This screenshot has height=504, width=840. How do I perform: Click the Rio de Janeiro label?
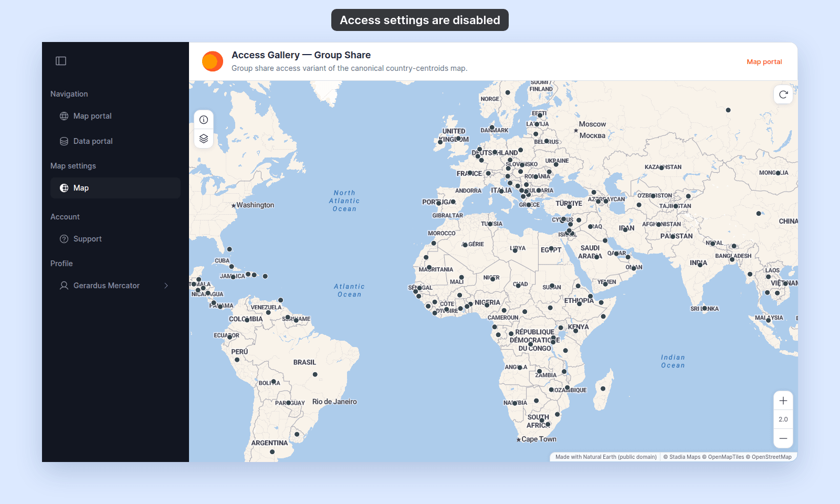point(334,402)
